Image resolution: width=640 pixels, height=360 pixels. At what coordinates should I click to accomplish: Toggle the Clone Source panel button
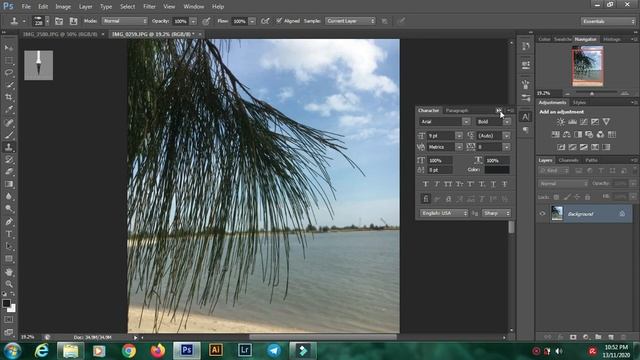pos(73,21)
